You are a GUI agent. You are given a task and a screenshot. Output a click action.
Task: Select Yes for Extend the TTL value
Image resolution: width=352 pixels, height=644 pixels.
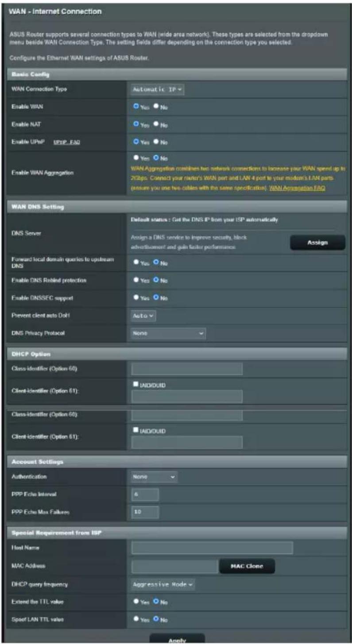tap(136, 602)
